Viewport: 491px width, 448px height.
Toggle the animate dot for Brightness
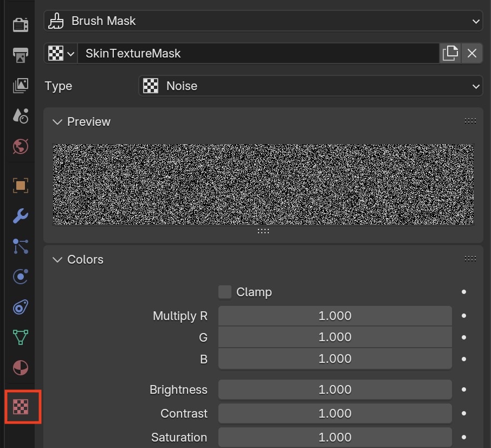click(464, 389)
